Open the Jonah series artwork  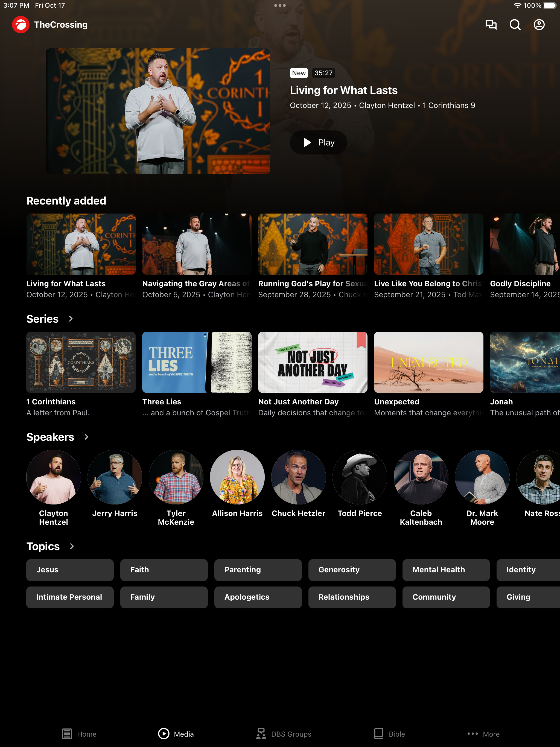(x=525, y=362)
